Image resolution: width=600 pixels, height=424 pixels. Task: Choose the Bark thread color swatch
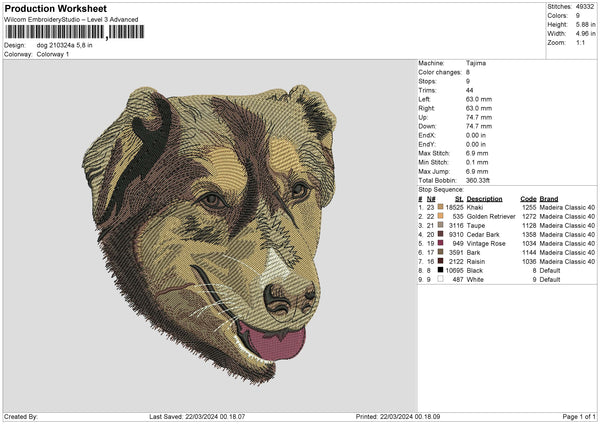[439, 252]
